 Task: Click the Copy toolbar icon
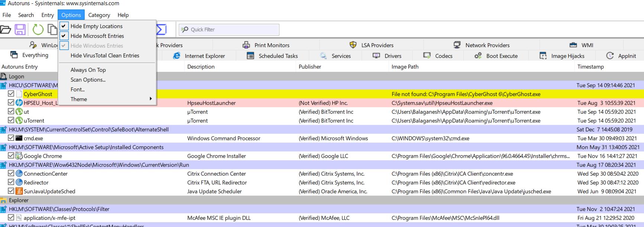pos(53,29)
